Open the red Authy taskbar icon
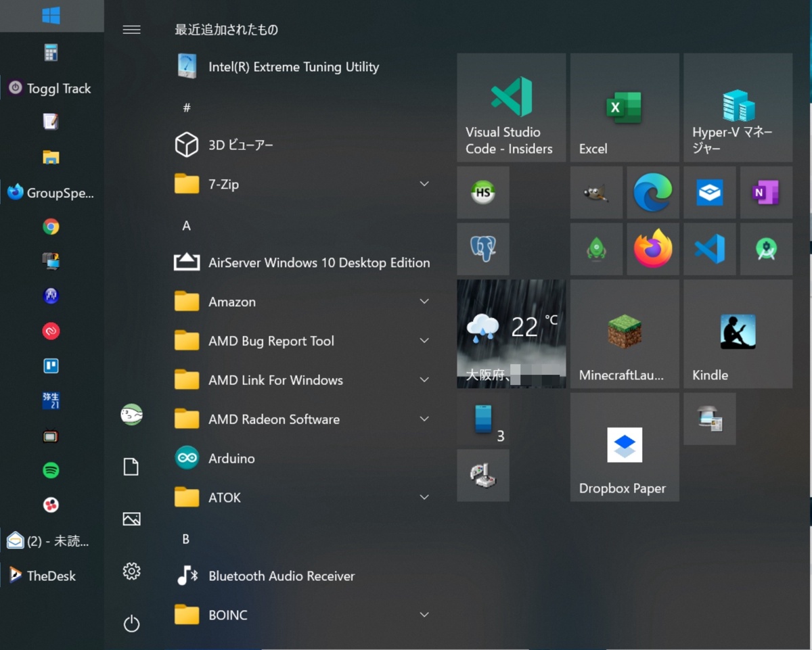The width and height of the screenshot is (812, 650). (x=51, y=331)
